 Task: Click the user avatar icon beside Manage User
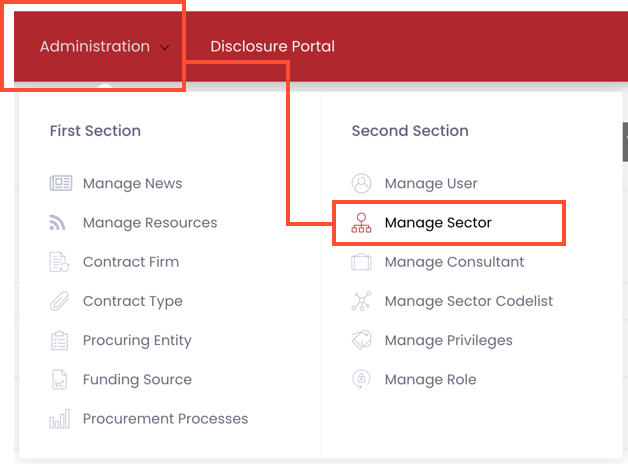point(361,184)
